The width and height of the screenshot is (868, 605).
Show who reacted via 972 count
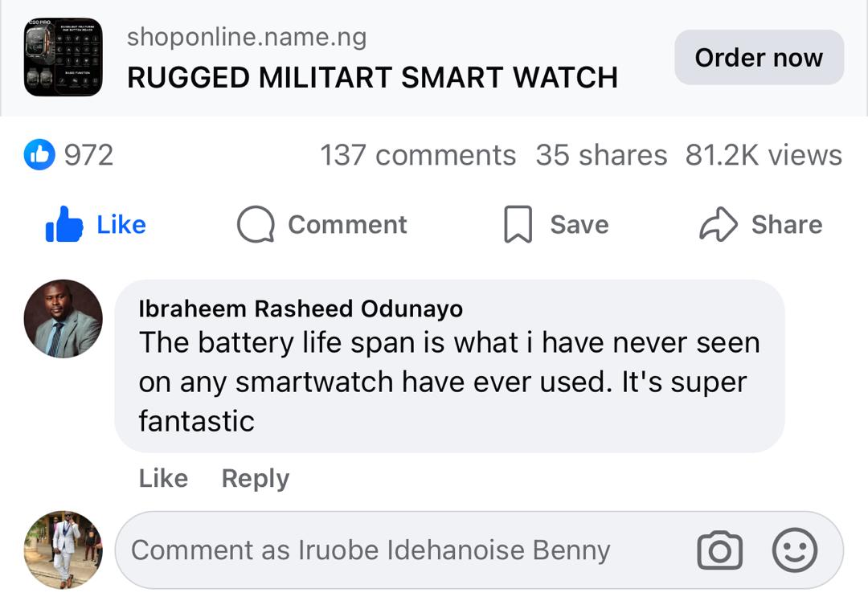pyautogui.click(x=88, y=155)
